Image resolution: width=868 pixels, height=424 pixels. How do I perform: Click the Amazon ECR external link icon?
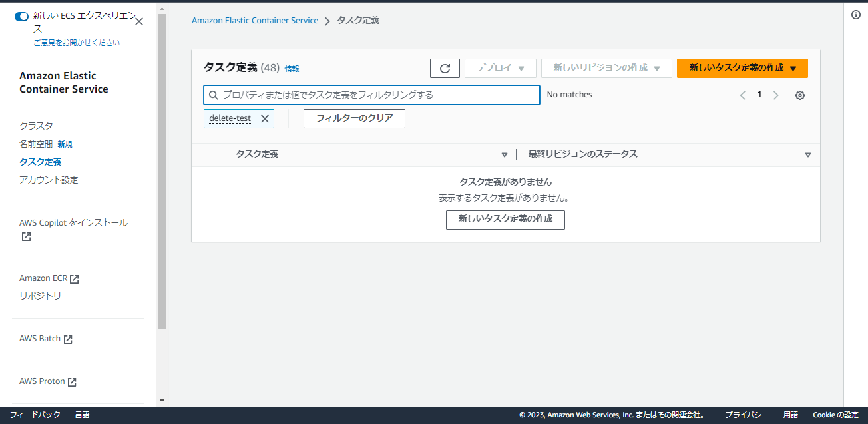tap(73, 278)
